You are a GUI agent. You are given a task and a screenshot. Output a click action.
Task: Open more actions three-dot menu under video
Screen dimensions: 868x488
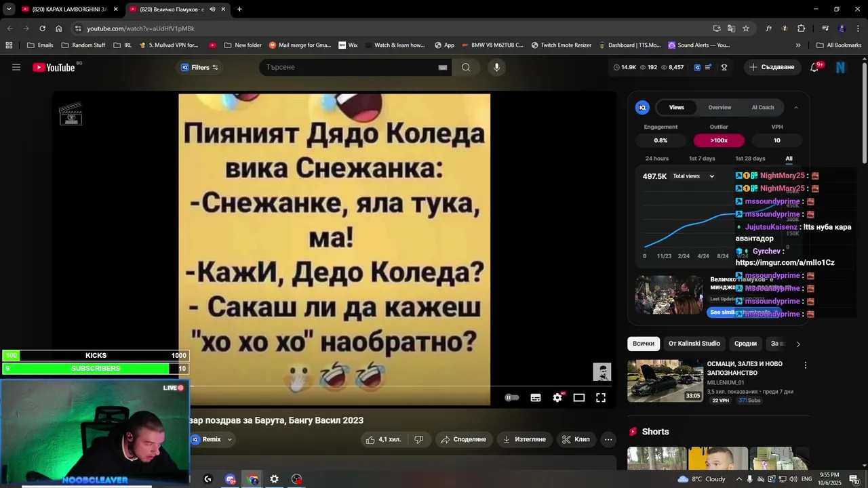(x=608, y=439)
